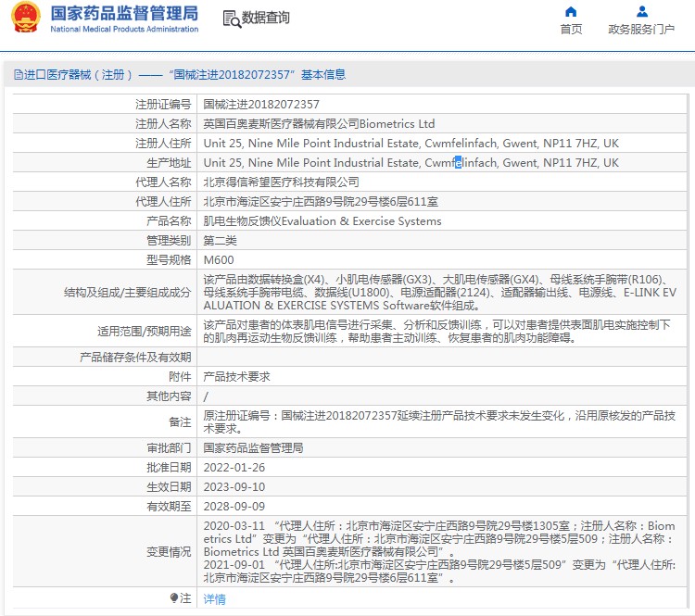Click 国家药品监督管理局 site title

(x=124, y=13)
